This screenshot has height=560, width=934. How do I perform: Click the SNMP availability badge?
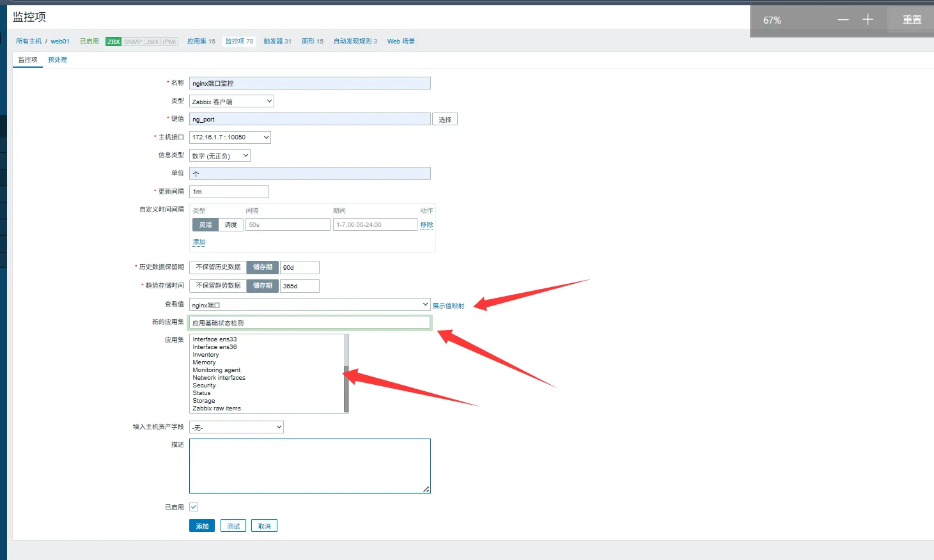click(133, 42)
